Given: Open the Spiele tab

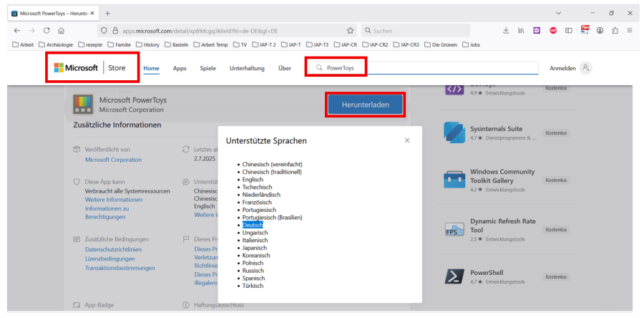Looking at the screenshot, I should tap(208, 69).
